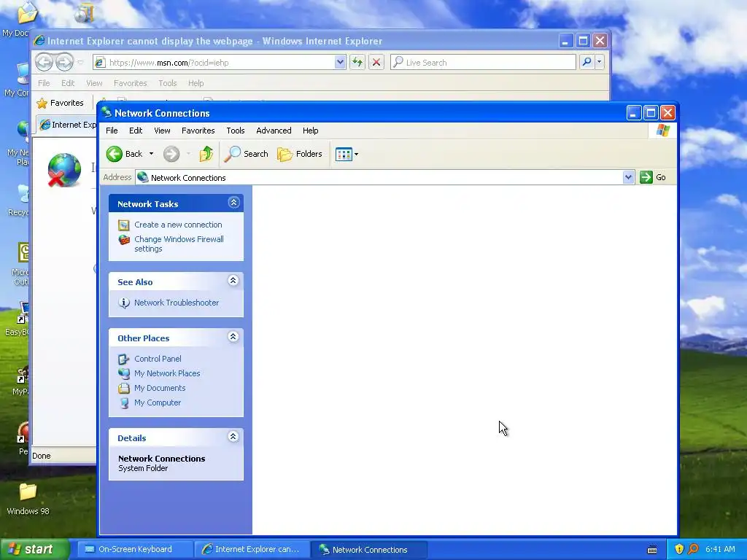Open the Tools menu in Network Connections

pyautogui.click(x=236, y=131)
